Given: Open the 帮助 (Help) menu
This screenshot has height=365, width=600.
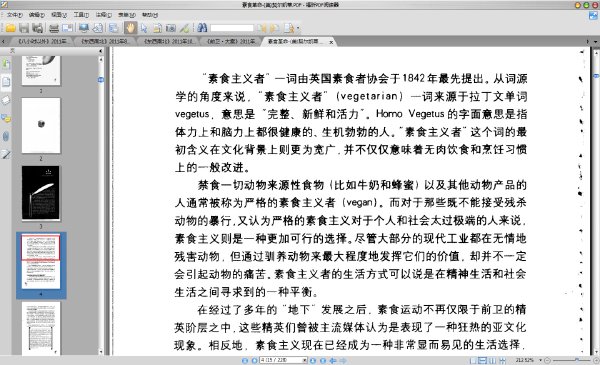Looking at the screenshot, I should 150,15.
